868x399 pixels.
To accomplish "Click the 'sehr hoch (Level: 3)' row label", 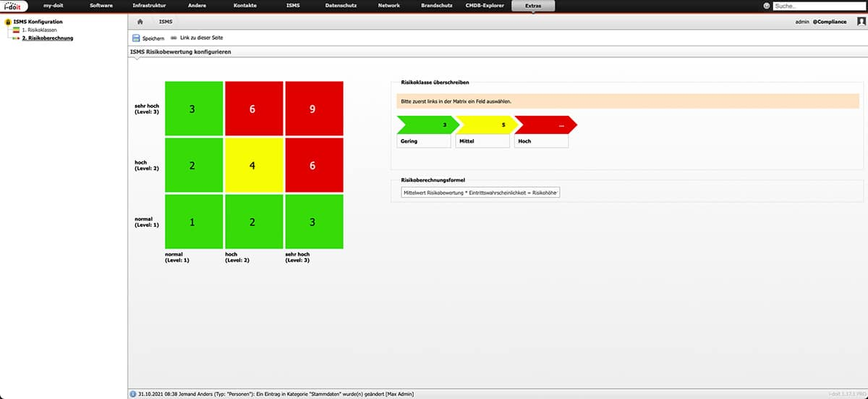I will pyautogui.click(x=148, y=109).
